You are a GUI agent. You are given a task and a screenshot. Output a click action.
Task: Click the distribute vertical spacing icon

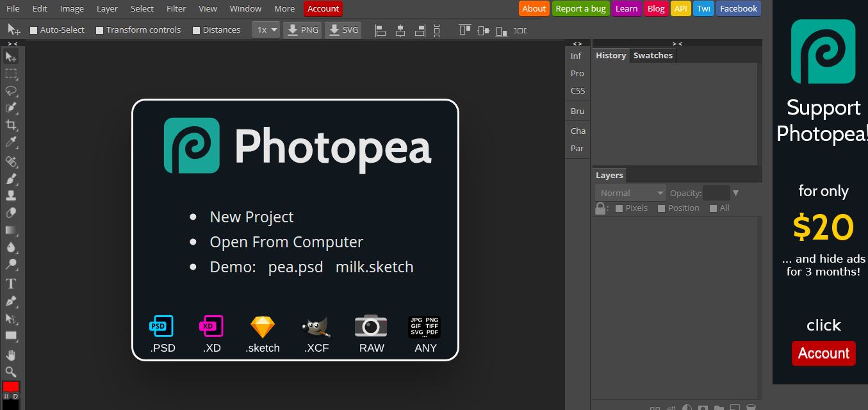point(438,30)
